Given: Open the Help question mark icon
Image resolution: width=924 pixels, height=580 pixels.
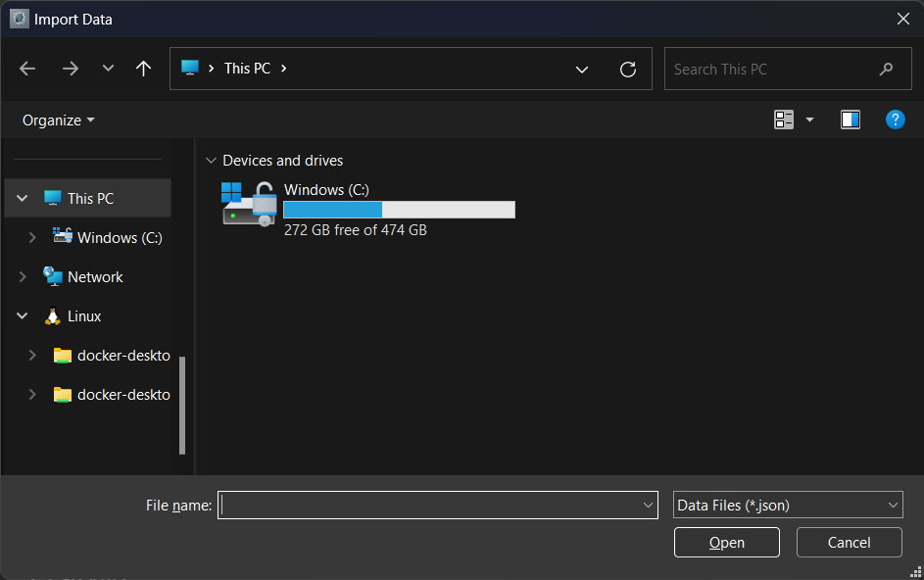Looking at the screenshot, I should pos(895,120).
